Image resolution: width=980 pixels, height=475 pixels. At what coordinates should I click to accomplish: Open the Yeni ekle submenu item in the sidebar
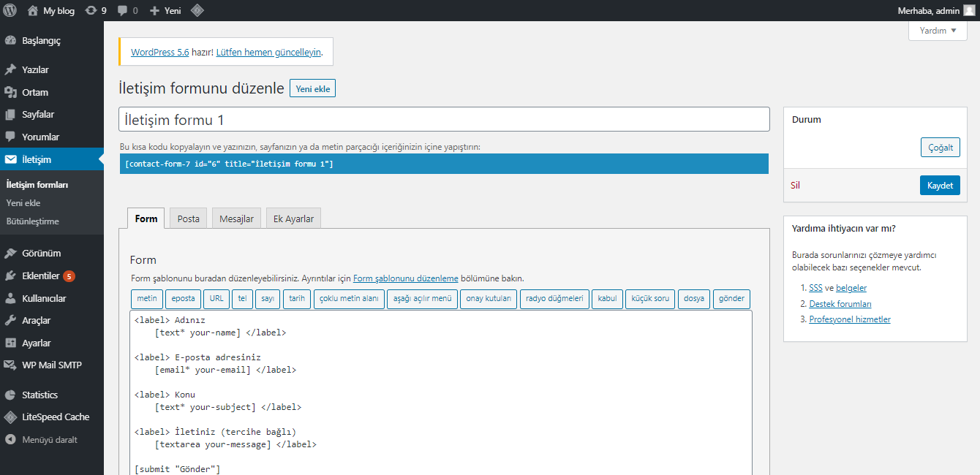coord(23,203)
